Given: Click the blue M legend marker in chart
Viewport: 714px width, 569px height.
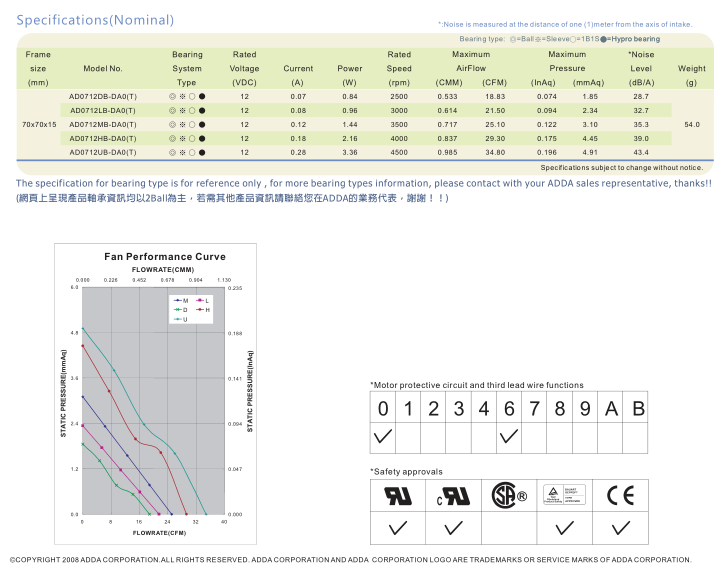Looking at the screenshot, I should (178, 300).
